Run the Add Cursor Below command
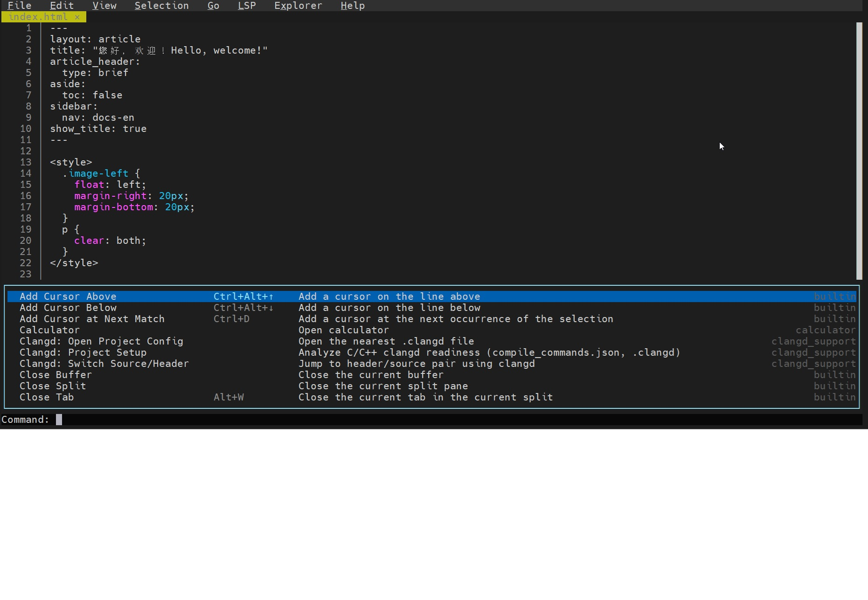The height and width of the screenshot is (600, 868). point(68,308)
